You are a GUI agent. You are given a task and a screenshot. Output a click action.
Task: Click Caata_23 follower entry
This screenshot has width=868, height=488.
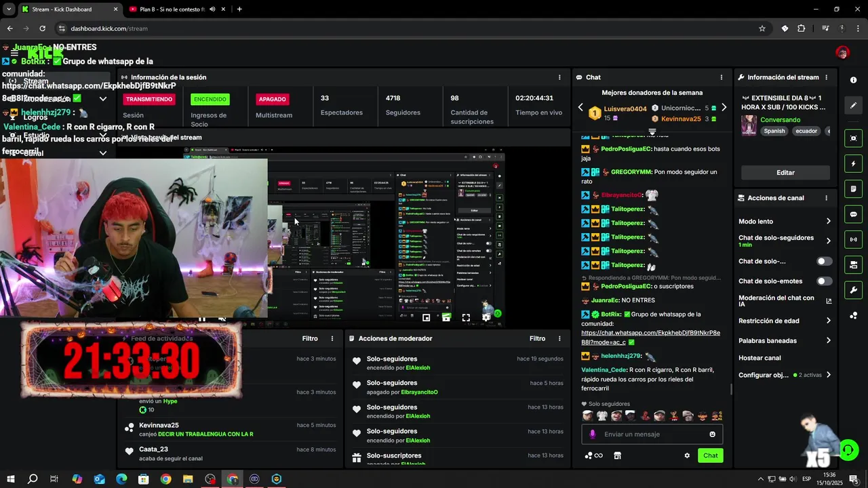click(153, 449)
